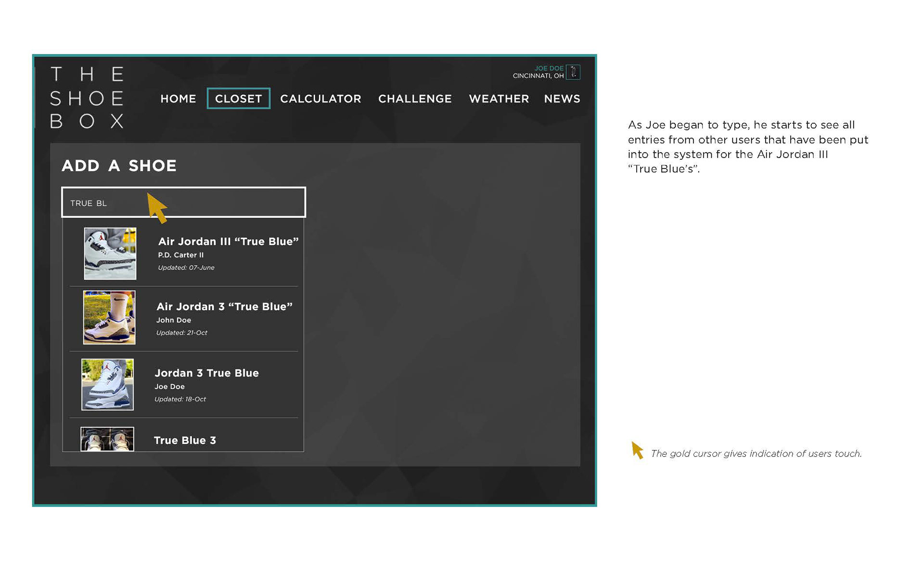The width and height of the screenshot is (924, 561).
Task: Click the CINCINNATI, OH location text
Action: pyautogui.click(x=538, y=76)
